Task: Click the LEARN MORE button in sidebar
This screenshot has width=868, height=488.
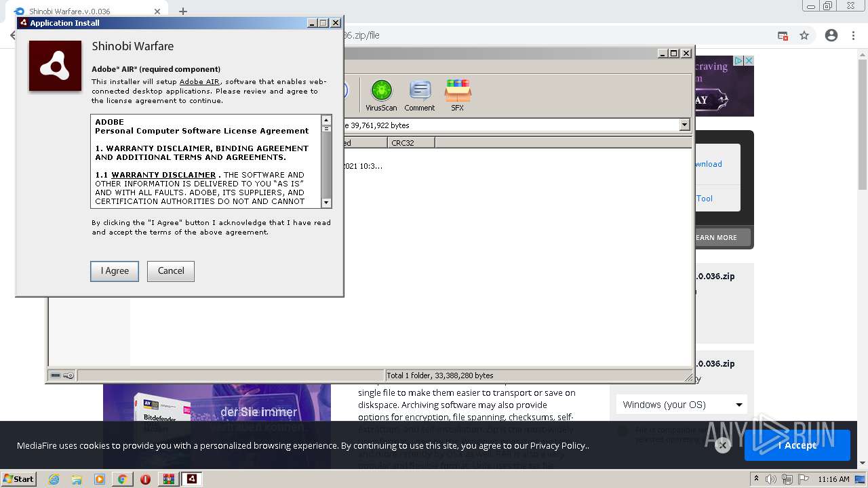Action: pyautogui.click(x=722, y=237)
